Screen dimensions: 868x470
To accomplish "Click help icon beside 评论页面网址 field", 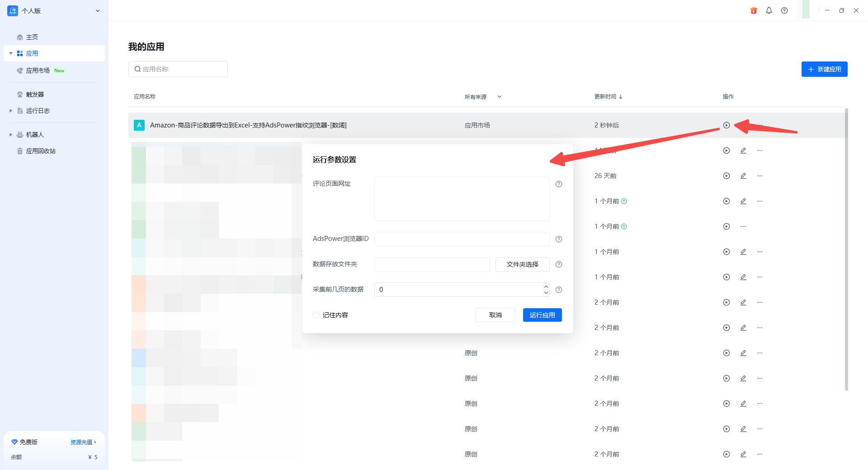I will (559, 184).
